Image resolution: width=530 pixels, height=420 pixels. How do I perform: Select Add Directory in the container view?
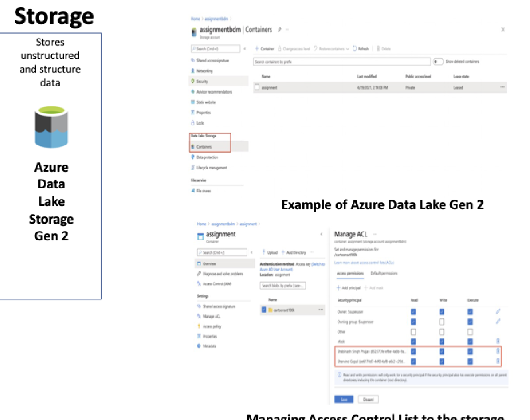[296, 252]
